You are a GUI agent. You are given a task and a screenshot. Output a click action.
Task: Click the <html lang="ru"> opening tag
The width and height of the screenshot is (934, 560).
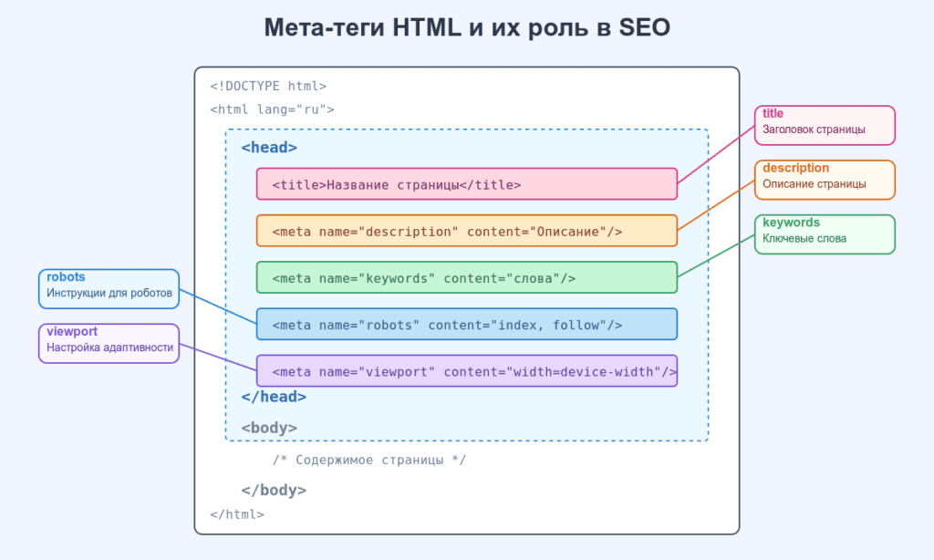[272, 109]
